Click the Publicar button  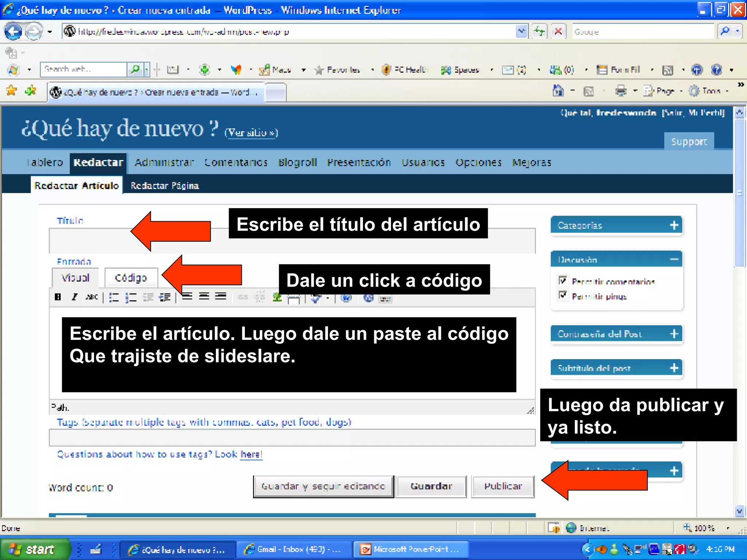[x=503, y=486]
